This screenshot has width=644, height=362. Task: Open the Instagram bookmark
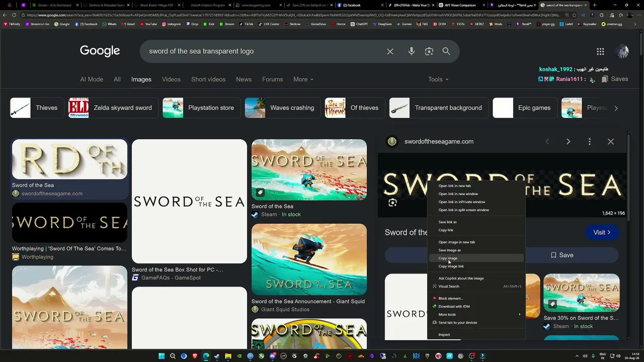171,24
